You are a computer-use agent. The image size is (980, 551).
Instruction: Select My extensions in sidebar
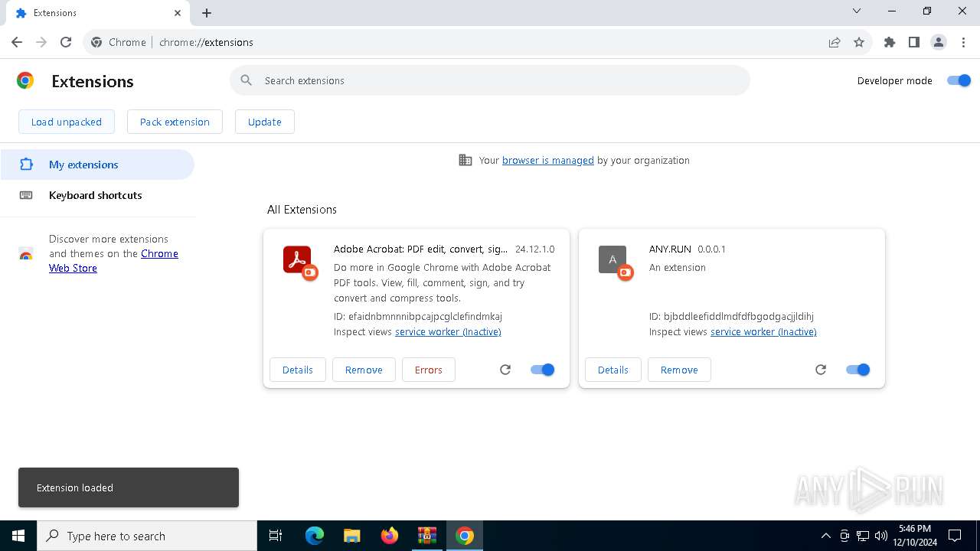point(97,165)
